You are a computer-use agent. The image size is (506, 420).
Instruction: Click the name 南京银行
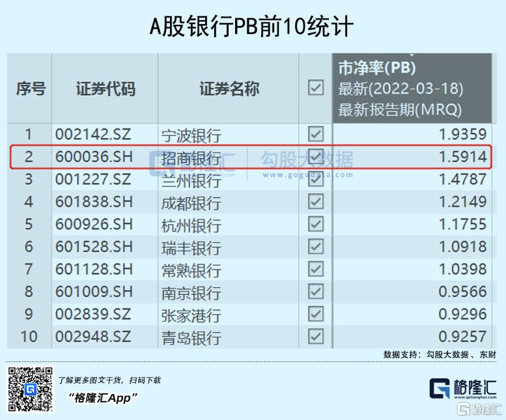pyautogui.click(x=191, y=293)
